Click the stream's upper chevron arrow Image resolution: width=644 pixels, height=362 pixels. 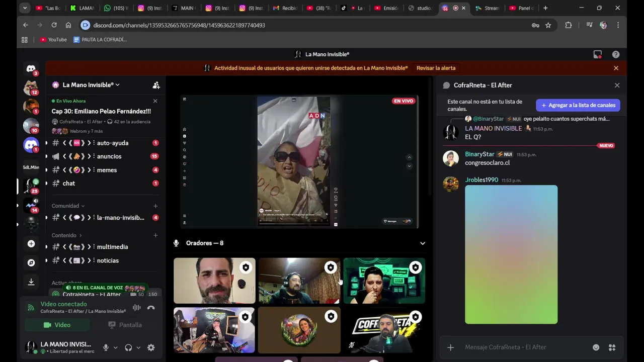(409, 157)
